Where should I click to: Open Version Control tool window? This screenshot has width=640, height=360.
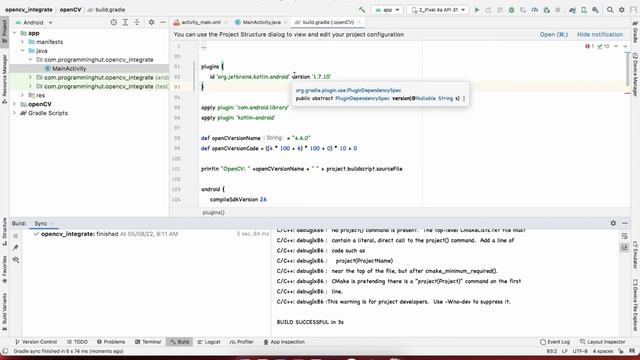click(x=36, y=342)
